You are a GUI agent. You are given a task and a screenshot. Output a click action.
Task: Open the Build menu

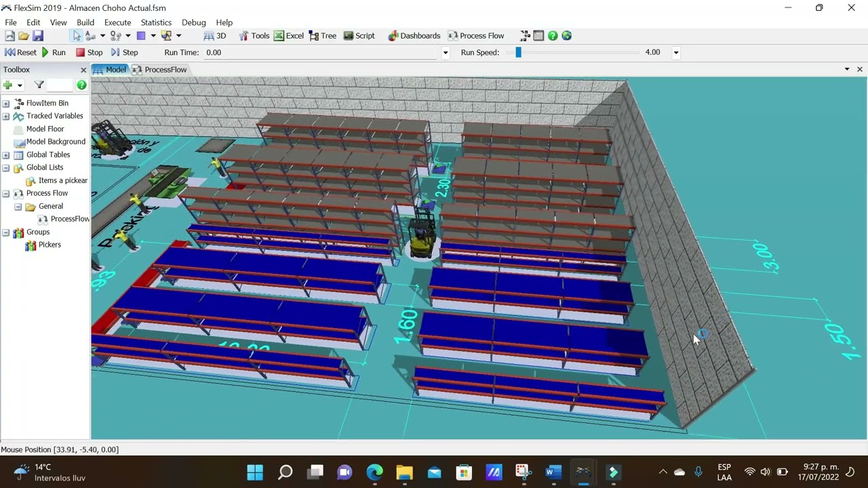coord(85,22)
